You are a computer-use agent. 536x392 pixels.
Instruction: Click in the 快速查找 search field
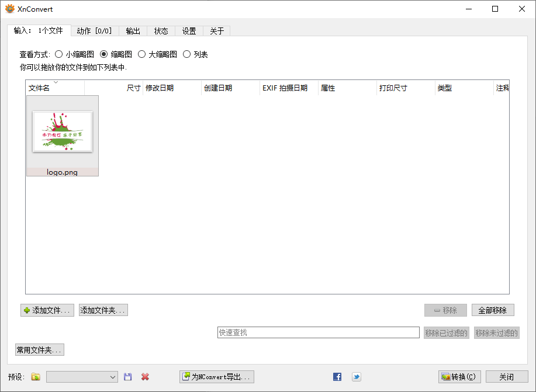(x=318, y=332)
